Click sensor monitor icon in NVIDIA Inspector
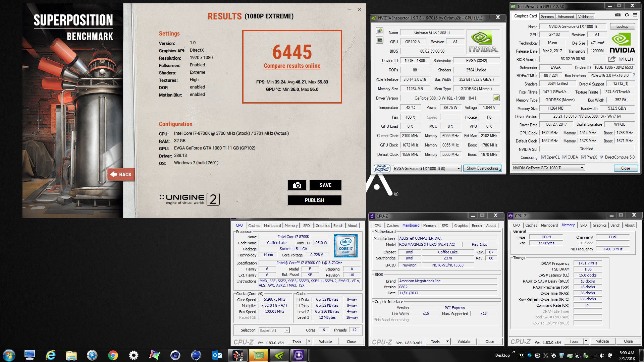Viewport: 644px width, 362px height. point(379,40)
